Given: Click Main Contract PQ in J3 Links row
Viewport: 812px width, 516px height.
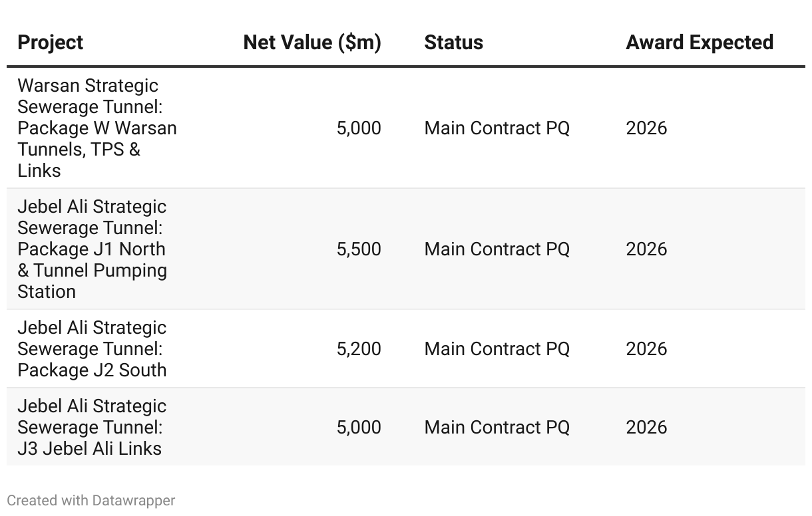Looking at the screenshot, I should 497,427.
